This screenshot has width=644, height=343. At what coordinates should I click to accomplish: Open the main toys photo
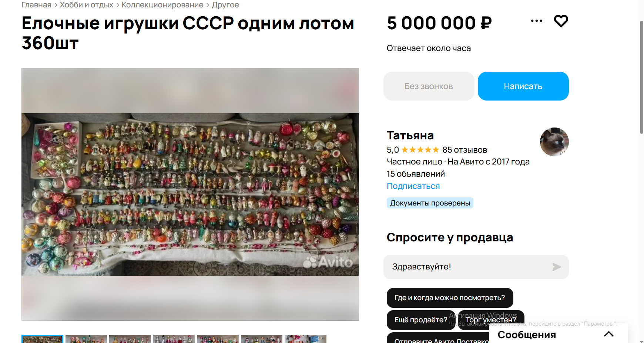tap(190, 194)
